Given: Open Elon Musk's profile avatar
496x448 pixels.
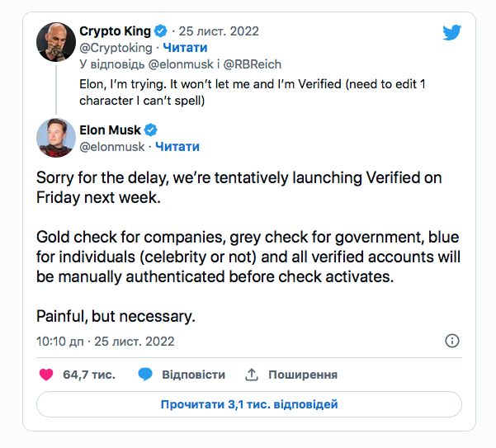Looking at the screenshot, I should point(56,138).
